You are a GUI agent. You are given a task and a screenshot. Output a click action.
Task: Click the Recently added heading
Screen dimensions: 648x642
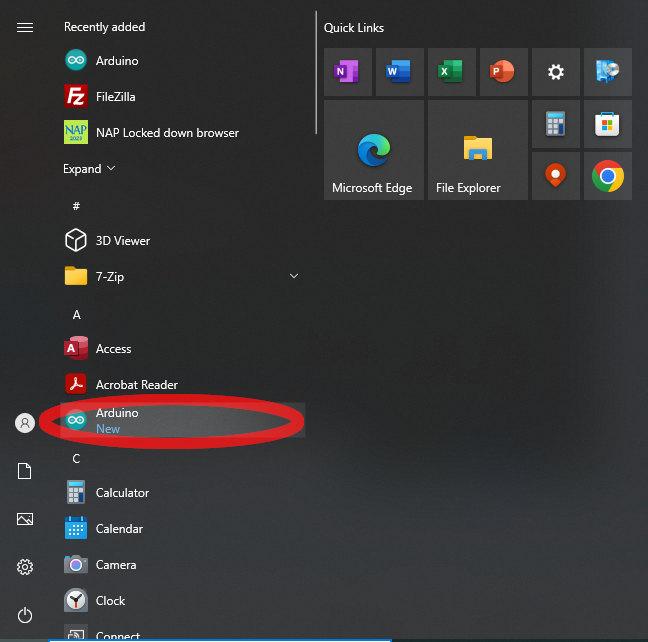105,27
